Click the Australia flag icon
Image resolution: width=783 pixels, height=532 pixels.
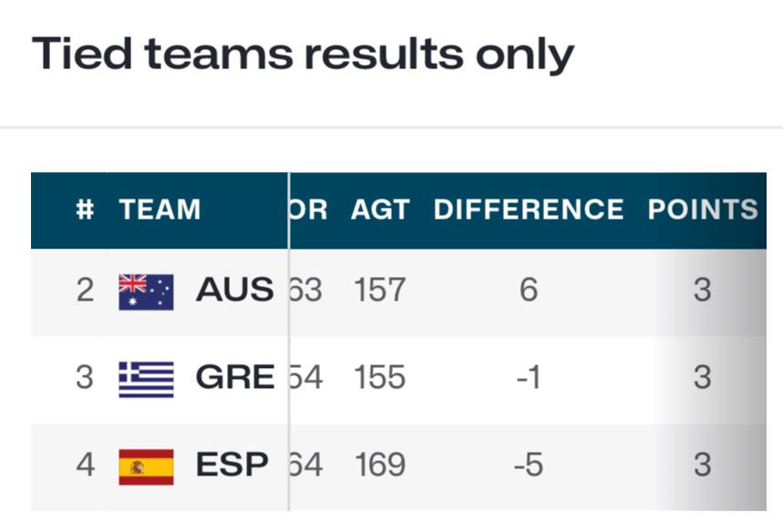point(146,292)
